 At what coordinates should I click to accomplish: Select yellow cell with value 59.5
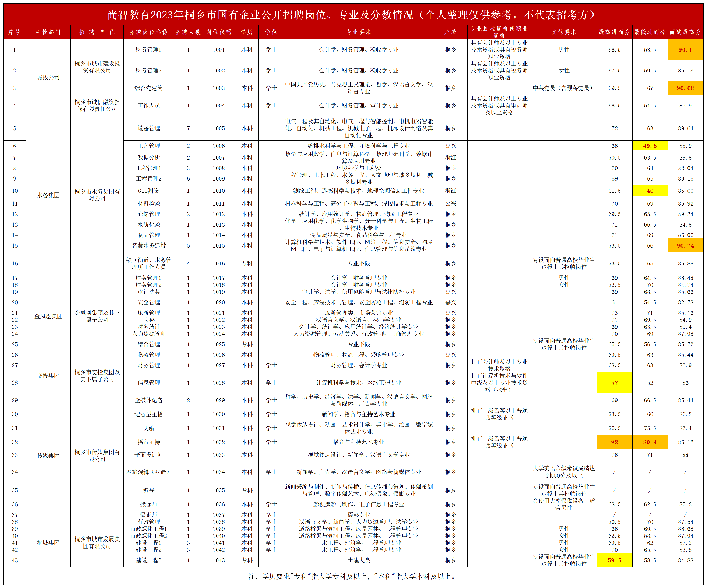tap(614, 560)
